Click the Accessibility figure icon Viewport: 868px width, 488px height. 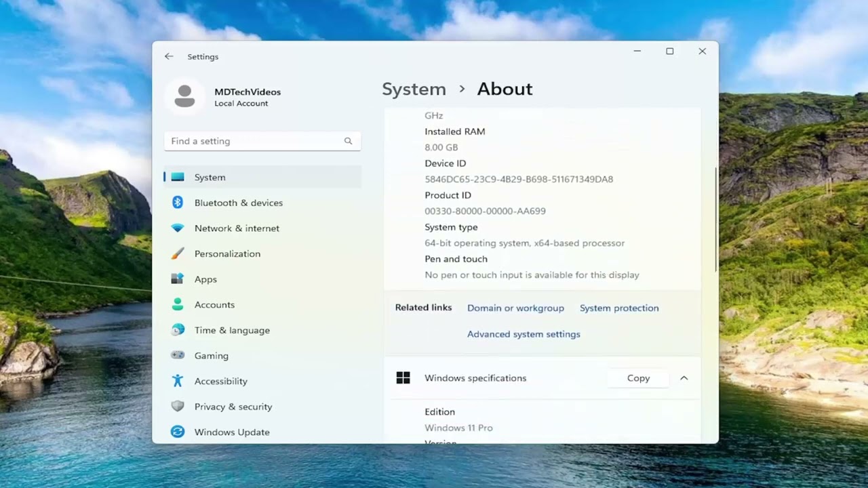pyautogui.click(x=178, y=381)
